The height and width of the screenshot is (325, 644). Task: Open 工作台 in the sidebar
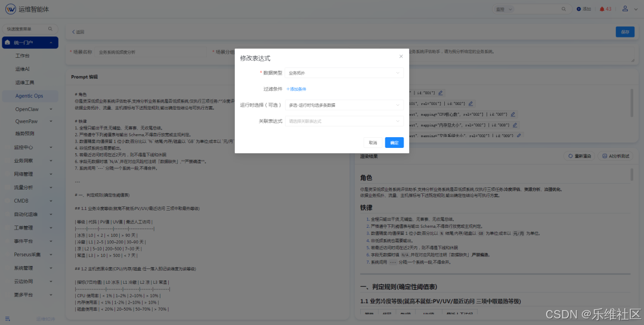coord(22,55)
